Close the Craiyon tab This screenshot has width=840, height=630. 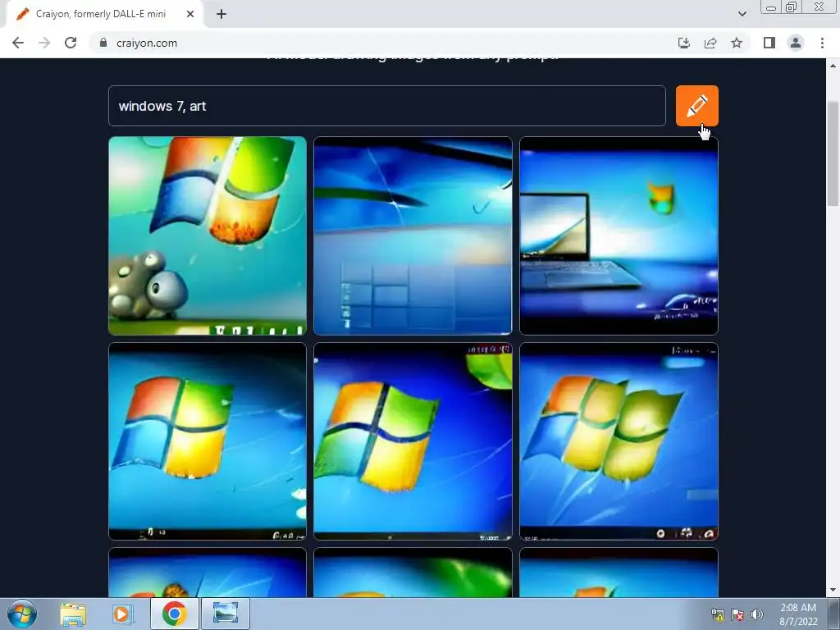click(x=190, y=15)
